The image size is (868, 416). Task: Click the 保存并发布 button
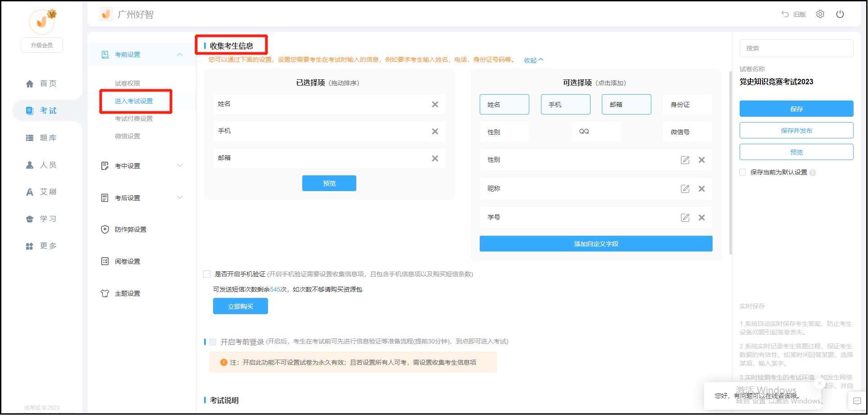click(x=796, y=130)
